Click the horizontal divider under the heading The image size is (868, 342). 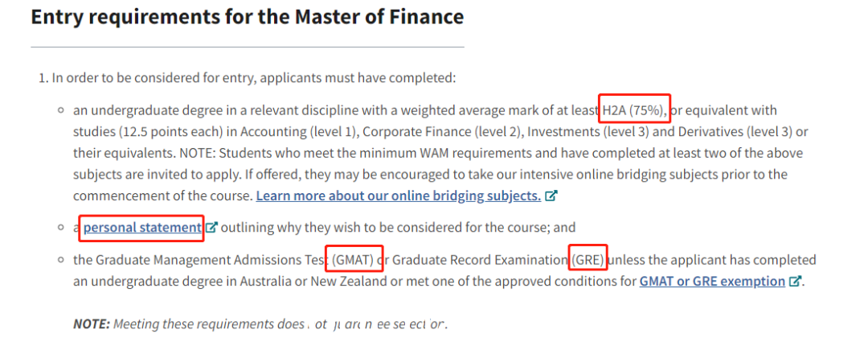(247, 47)
